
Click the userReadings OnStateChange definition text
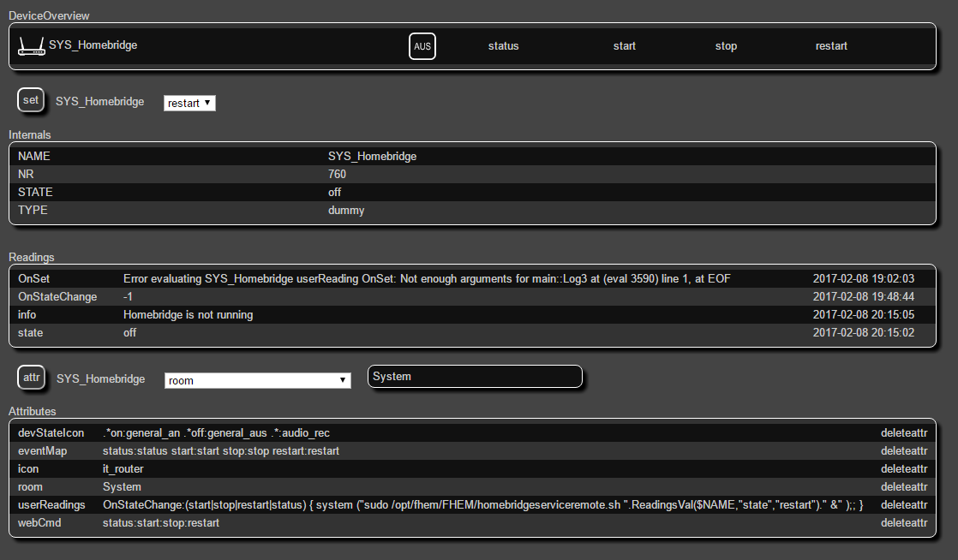[482, 505]
